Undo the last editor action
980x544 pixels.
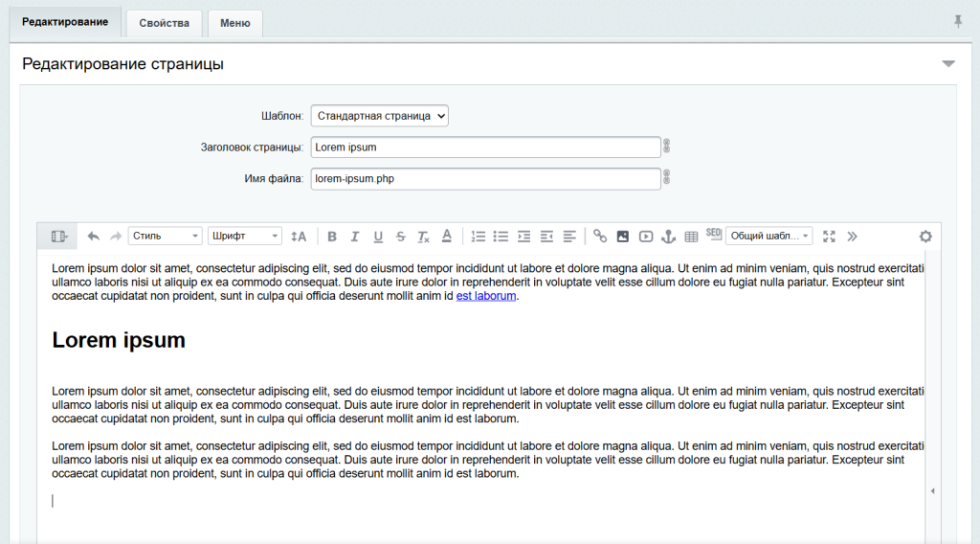(x=93, y=237)
